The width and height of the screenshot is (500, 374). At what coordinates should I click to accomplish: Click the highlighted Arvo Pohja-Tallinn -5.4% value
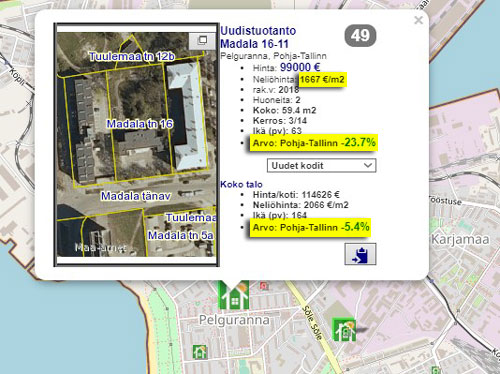click(x=310, y=227)
